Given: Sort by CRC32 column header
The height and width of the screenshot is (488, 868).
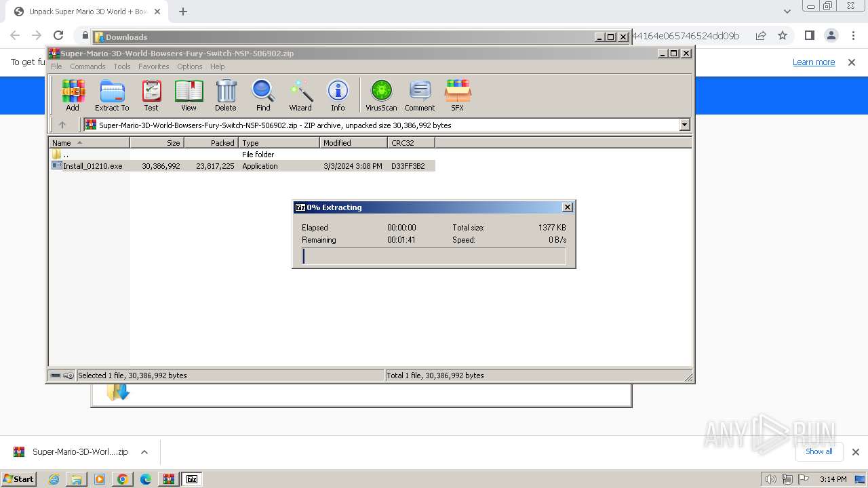Looking at the screenshot, I should tap(411, 143).
